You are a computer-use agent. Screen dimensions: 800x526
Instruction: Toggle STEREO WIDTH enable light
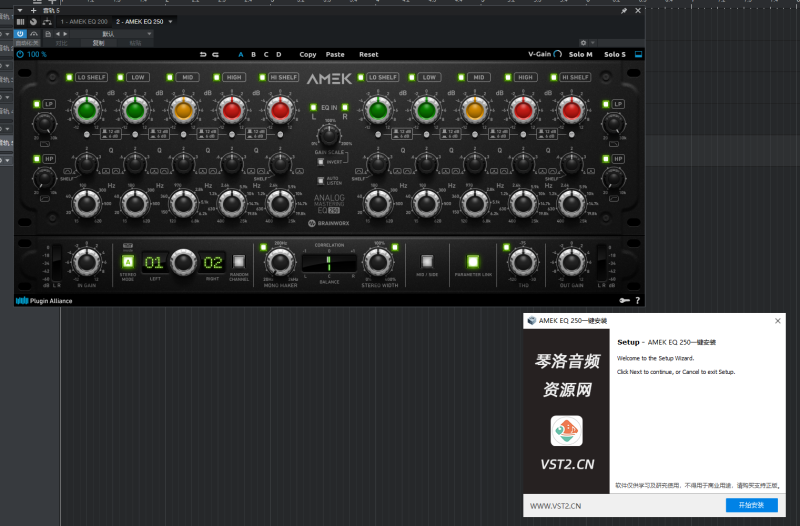point(395,247)
